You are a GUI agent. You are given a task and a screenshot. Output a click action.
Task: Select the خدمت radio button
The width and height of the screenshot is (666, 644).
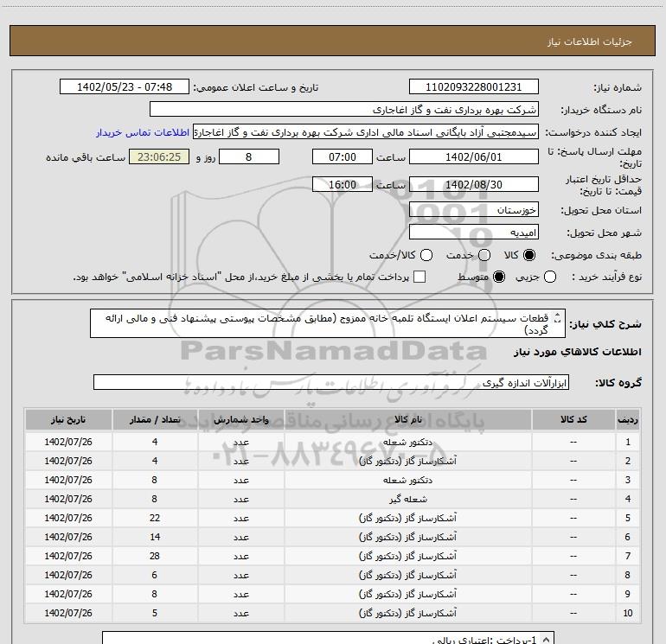point(484,255)
